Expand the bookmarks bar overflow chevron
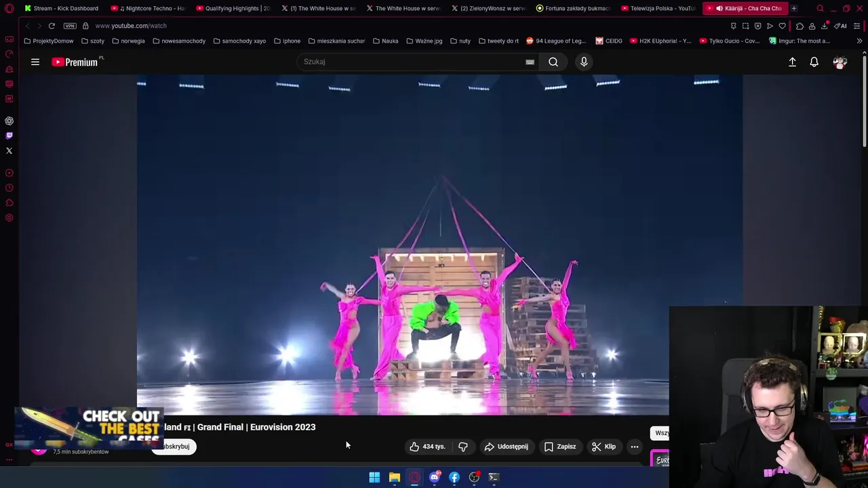 click(x=859, y=41)
